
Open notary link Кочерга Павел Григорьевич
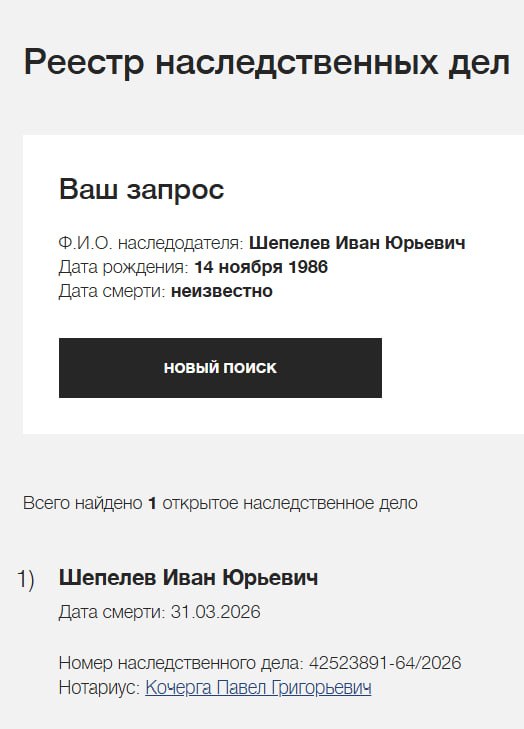coord(259,688)
